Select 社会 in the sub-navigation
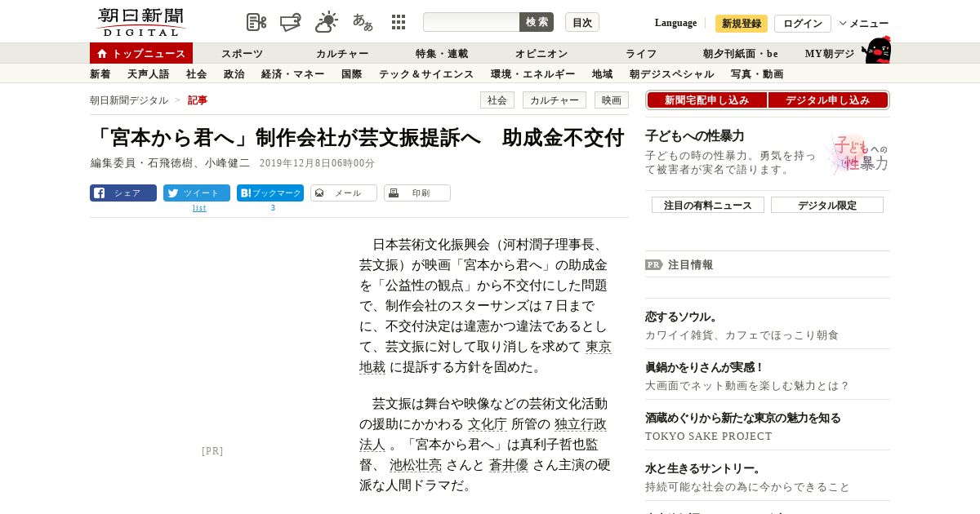Screen dimensions: 980x514 [x=197, y=74]
